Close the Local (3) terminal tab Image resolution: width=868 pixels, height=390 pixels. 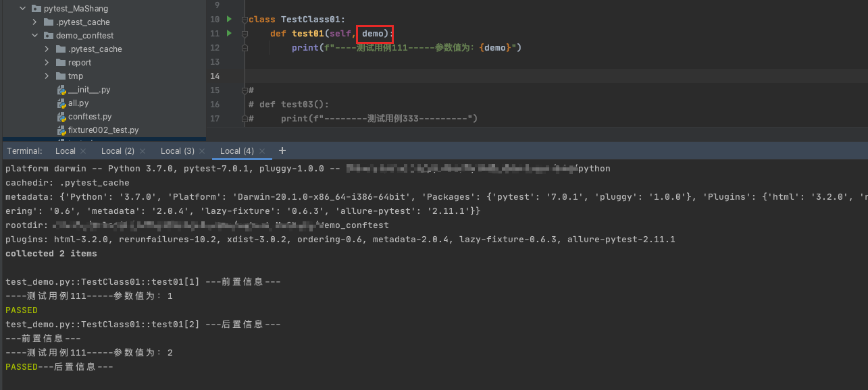[202, 151]
